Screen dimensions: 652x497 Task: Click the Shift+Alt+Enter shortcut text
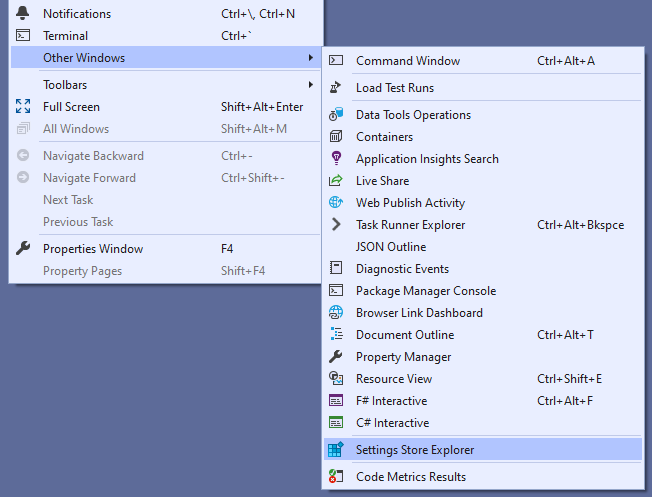262,107
